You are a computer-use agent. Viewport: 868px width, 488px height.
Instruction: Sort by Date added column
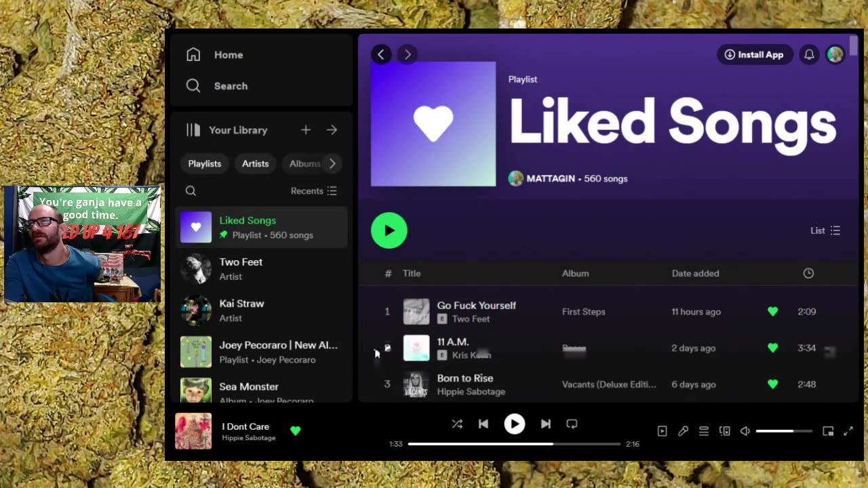pos(695,273)
